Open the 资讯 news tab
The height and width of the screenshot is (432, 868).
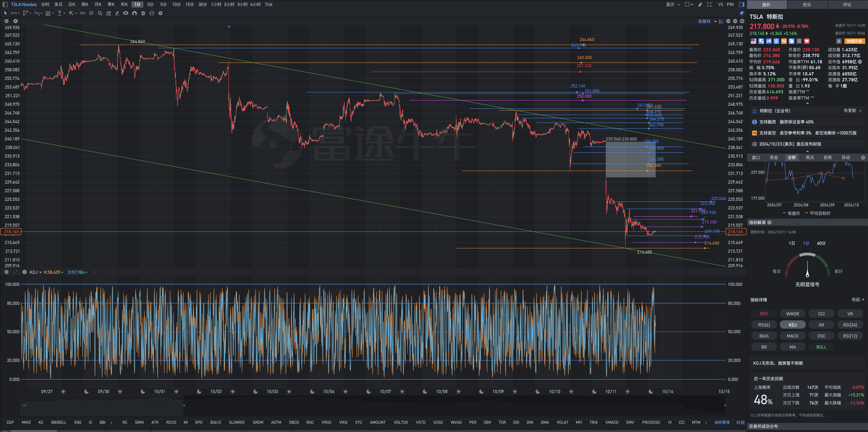(x=807, y=4)
